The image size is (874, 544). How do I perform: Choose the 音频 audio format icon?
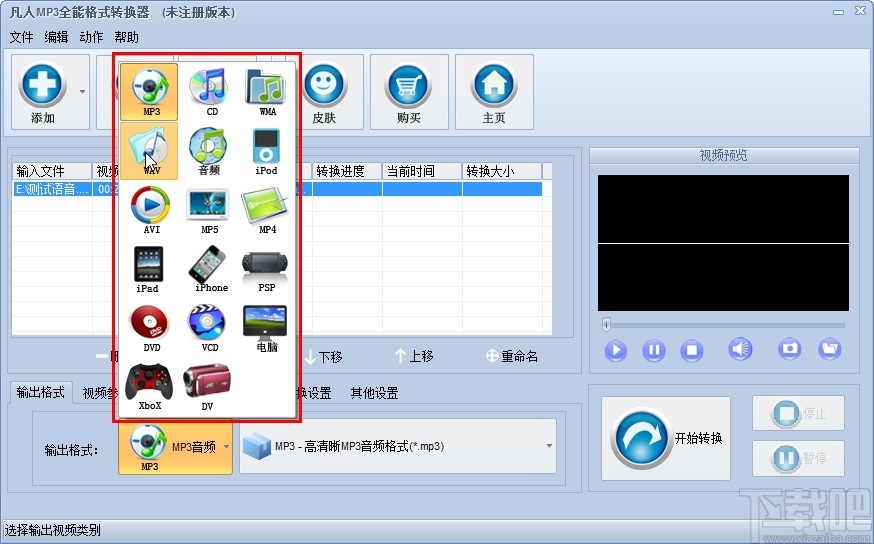[208, 150]
